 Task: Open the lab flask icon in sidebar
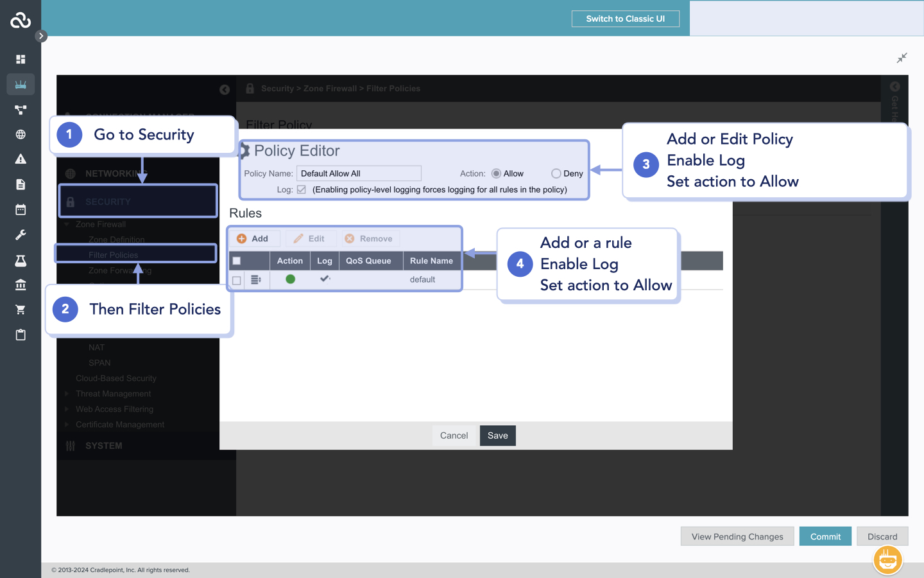[x=21, y=259]
